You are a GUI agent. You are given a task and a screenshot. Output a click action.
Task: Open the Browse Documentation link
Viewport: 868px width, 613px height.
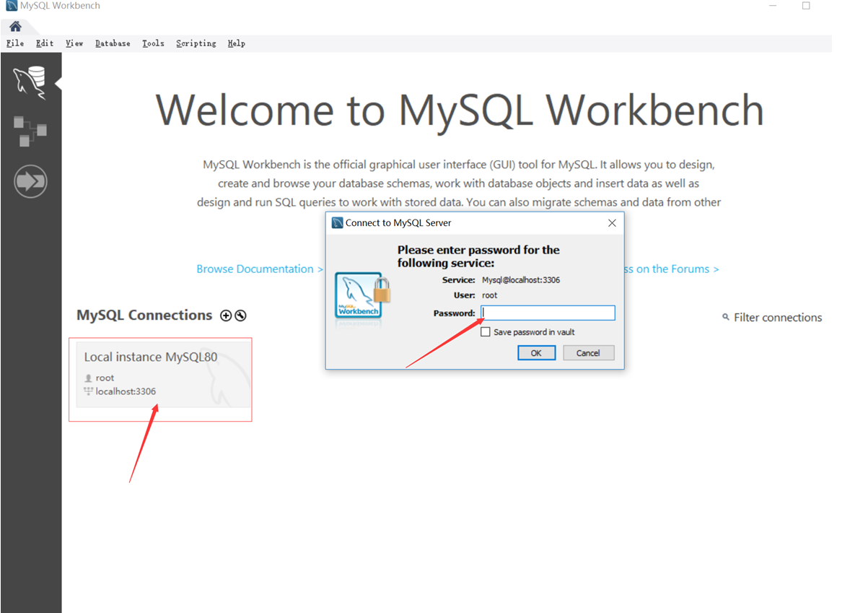coord(260,269)
